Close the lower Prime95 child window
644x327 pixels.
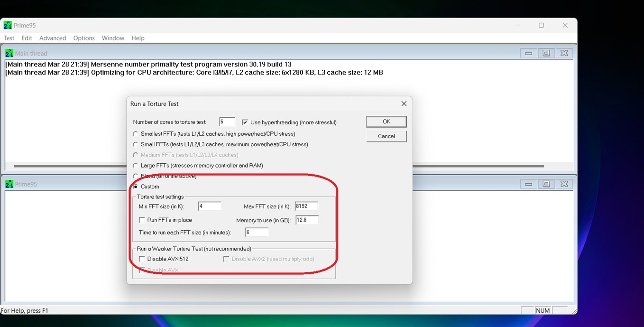pyautogui.click(x=564, y=184)
